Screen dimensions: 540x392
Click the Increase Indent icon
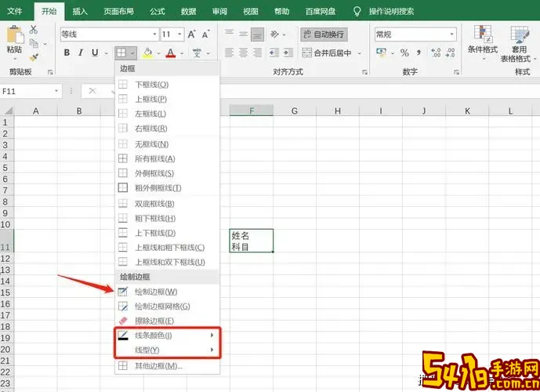[288, 53]
